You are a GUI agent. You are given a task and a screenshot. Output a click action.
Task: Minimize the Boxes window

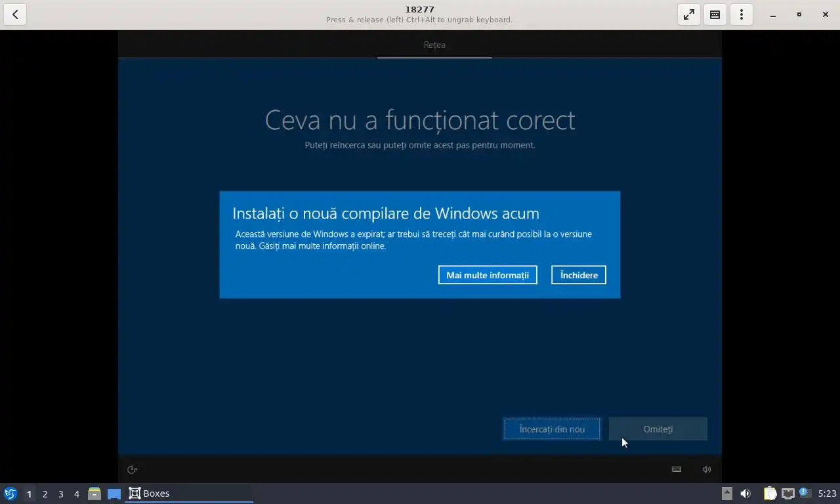coord(773,14)
